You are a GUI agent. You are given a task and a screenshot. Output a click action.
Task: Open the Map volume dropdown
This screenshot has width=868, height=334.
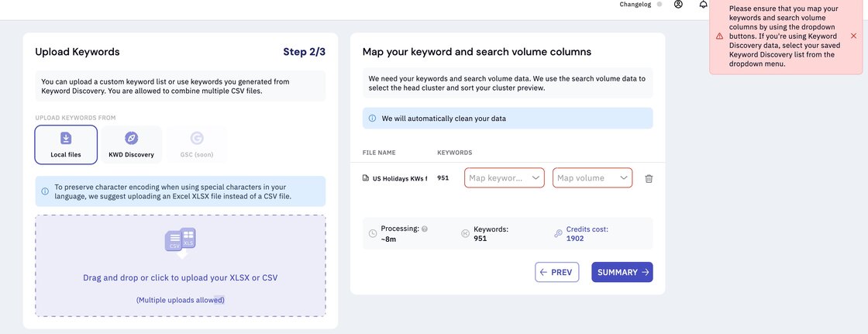click(x=592, y=177)
